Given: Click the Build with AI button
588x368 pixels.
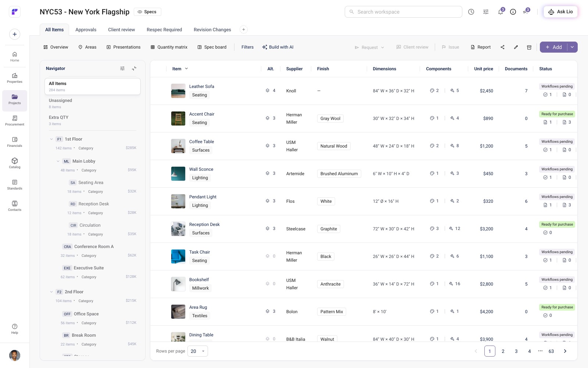Looking at the screenshot, I should (x=278, y=47).
